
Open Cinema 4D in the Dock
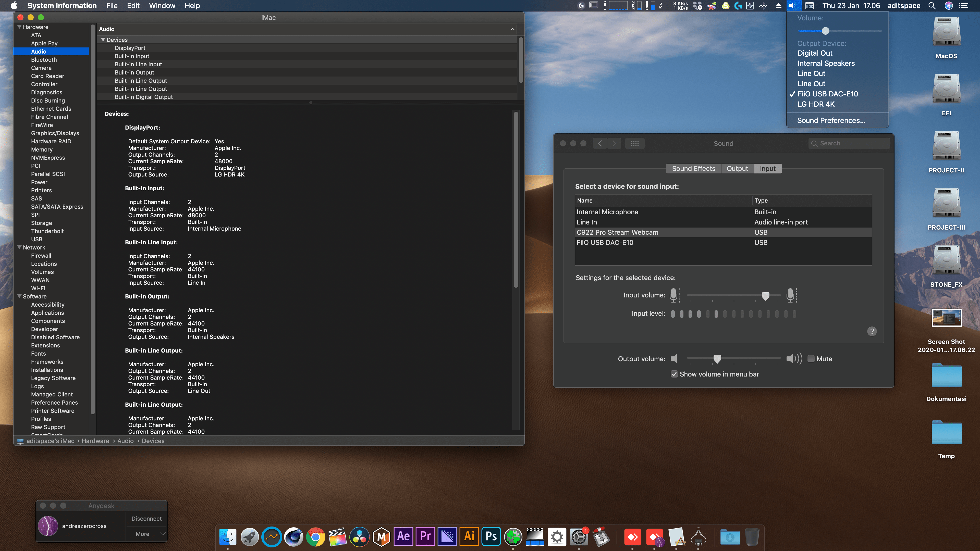pos(294,536)
